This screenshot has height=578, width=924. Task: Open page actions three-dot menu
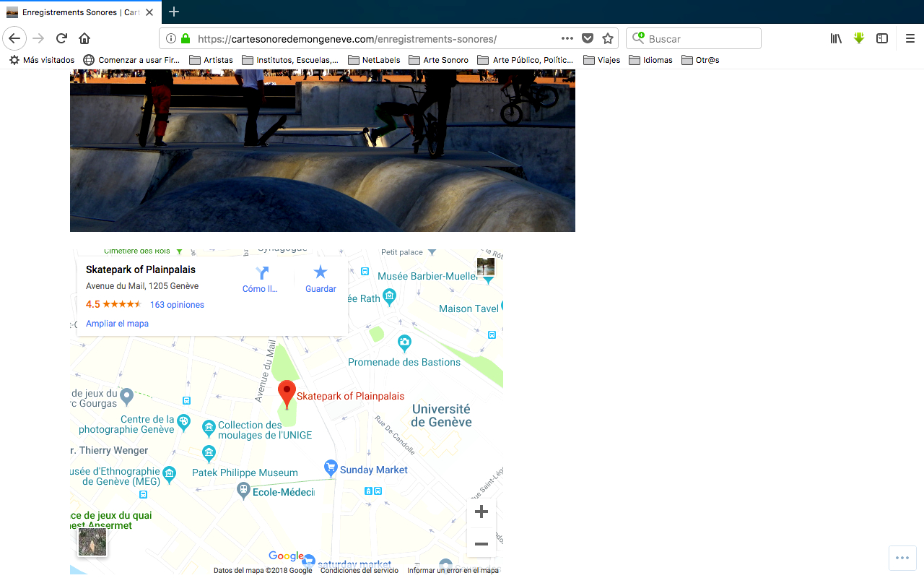click(567, 38)
